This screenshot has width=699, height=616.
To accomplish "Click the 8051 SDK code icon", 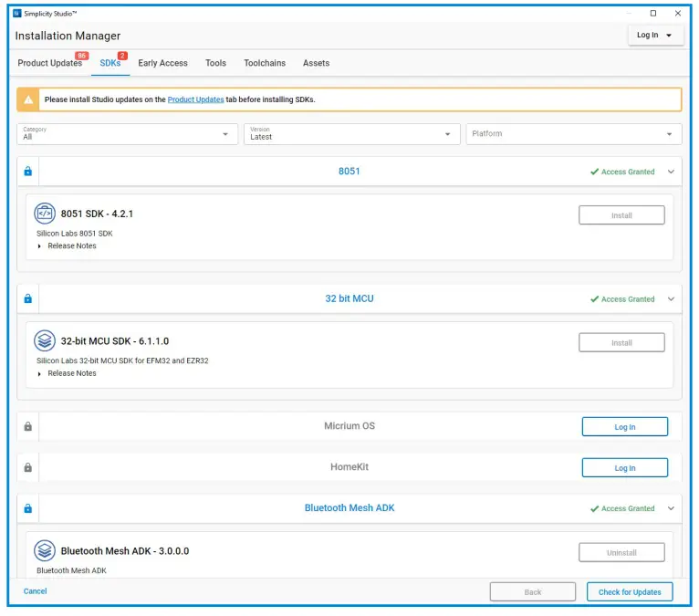I will click(45, 214).
